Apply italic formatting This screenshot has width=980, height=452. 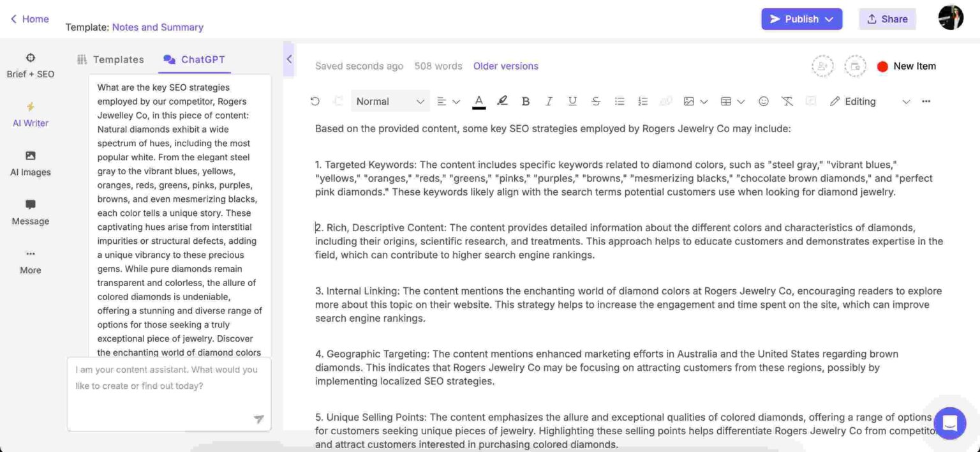[x=549, y=102]
